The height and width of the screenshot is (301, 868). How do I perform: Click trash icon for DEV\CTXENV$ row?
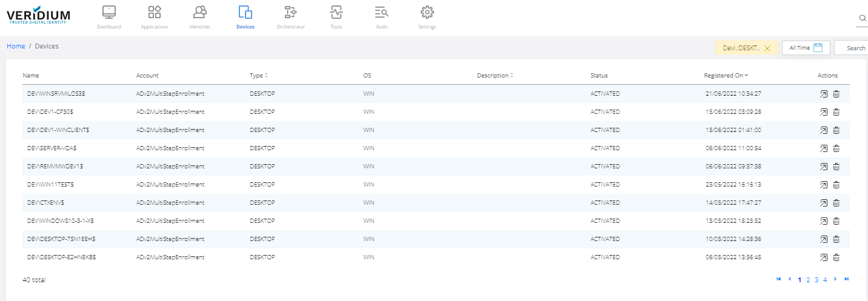point(836,203)
